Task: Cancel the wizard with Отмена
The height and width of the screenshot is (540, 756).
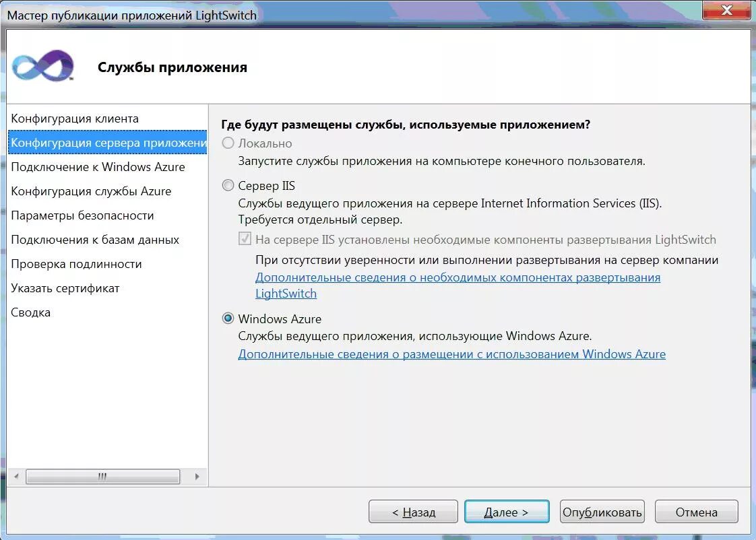Action: [x=696, y=512]
